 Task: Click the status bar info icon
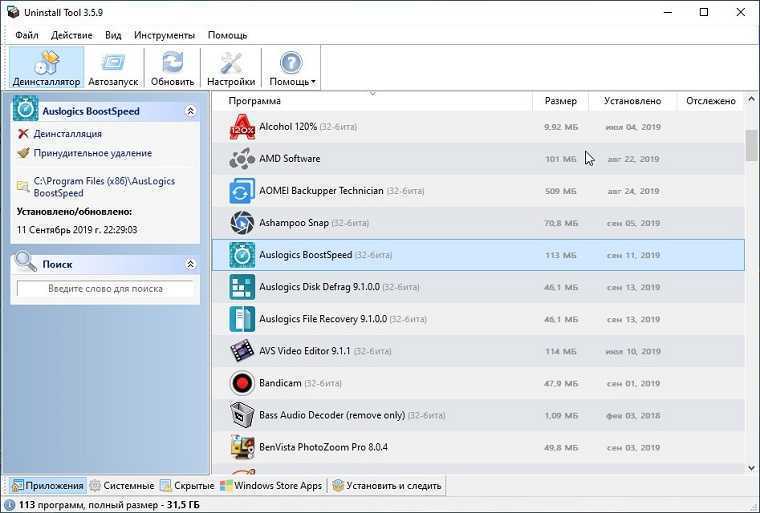(x=9, y=505)
